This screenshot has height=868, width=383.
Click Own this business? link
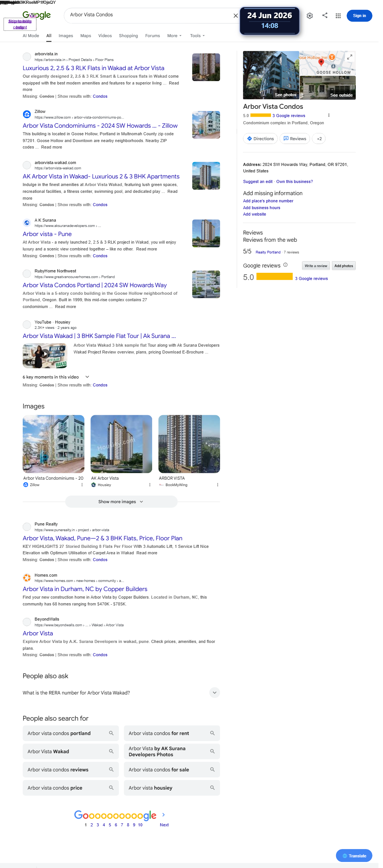pyautogui.click(x=294, y=181)
